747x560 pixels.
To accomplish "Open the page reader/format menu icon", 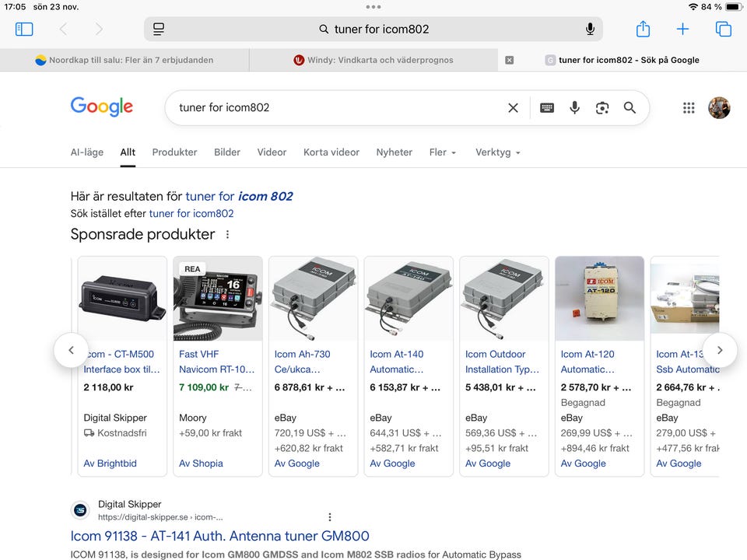I will pos(159,29).
